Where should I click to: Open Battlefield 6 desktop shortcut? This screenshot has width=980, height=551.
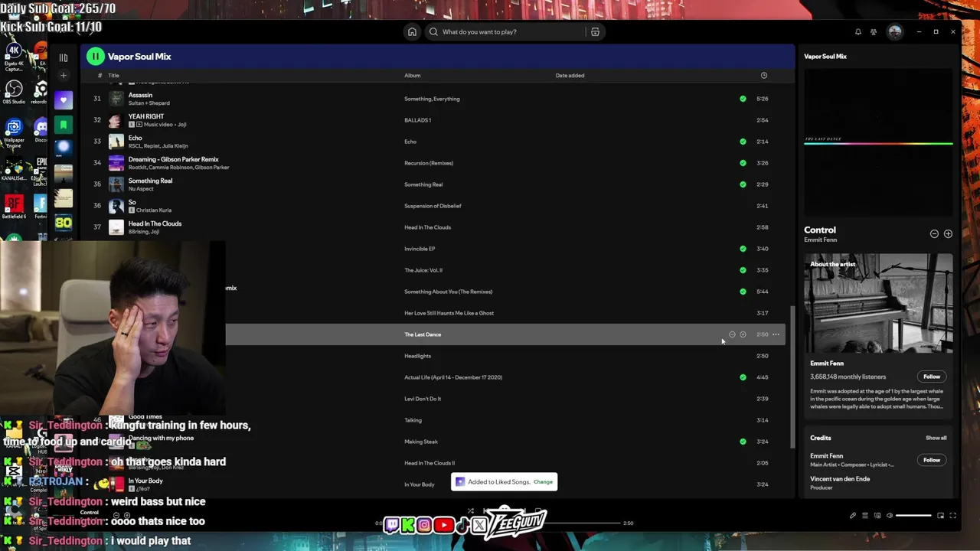point(13,207)
